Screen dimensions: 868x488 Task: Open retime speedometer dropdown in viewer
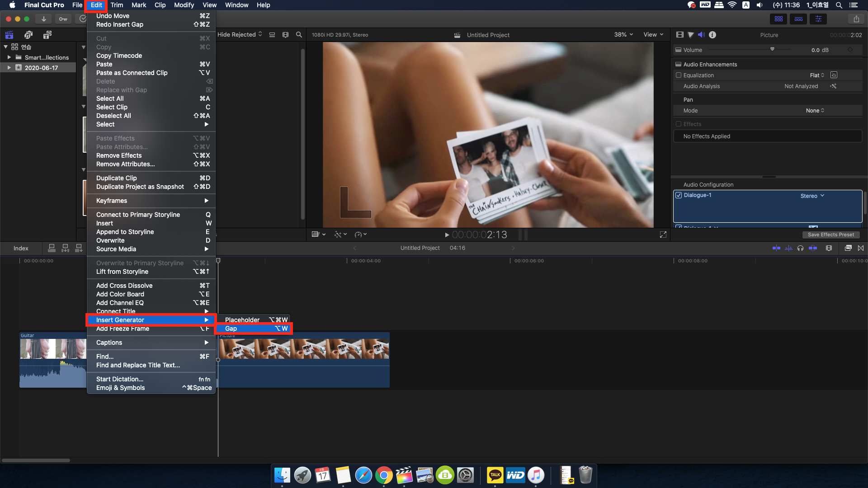[x=360, y=235]
